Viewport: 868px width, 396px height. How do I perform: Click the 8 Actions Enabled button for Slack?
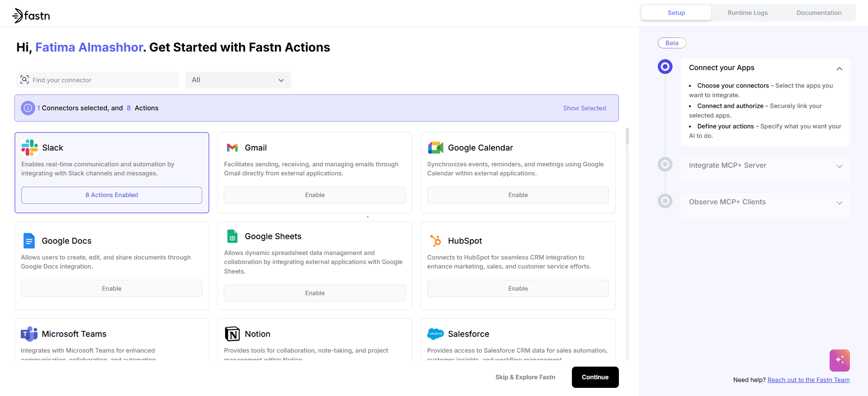(x=112, y=195)
